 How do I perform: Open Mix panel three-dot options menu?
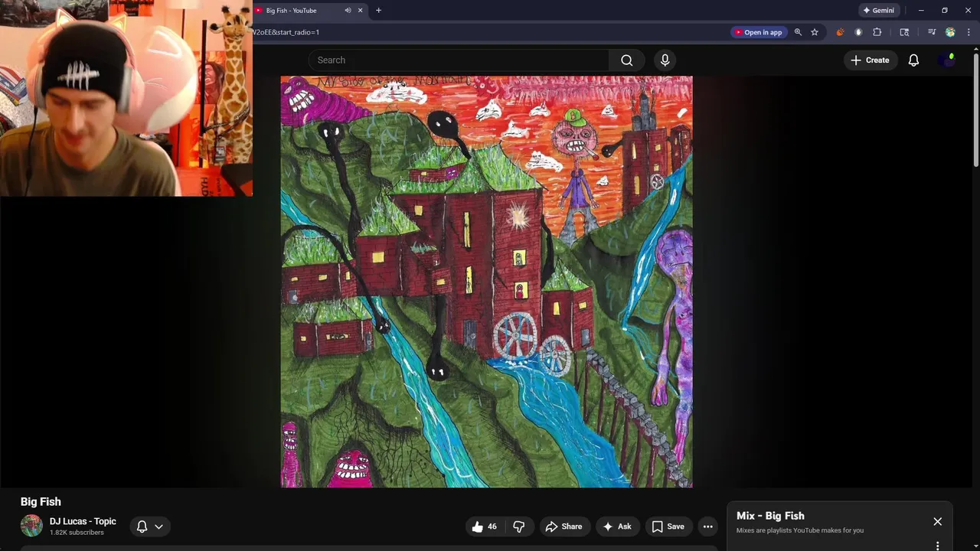[x=937, y=546]
